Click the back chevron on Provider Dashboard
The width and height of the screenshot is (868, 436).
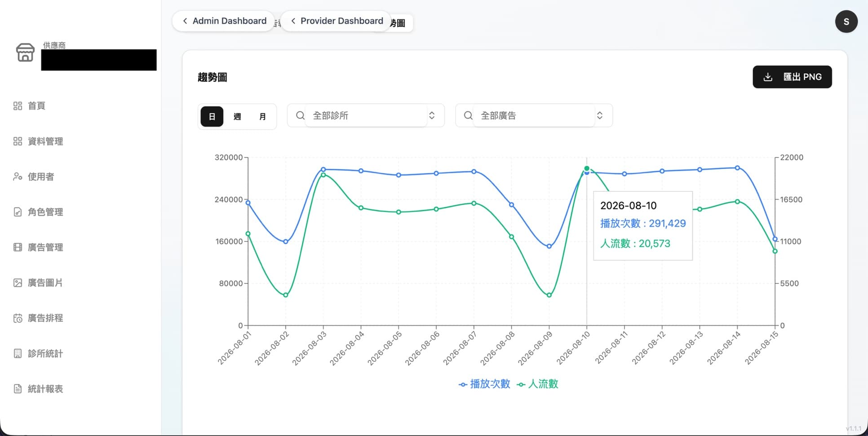click(x=293, y=21)
